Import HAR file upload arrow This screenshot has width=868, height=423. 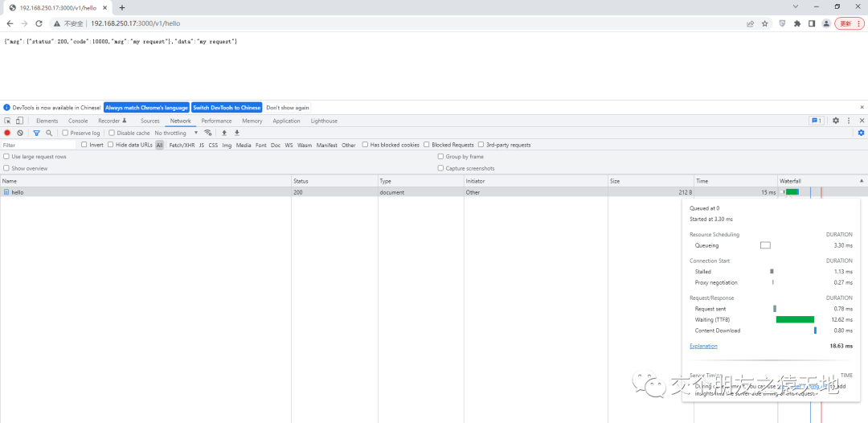(224, 133)
